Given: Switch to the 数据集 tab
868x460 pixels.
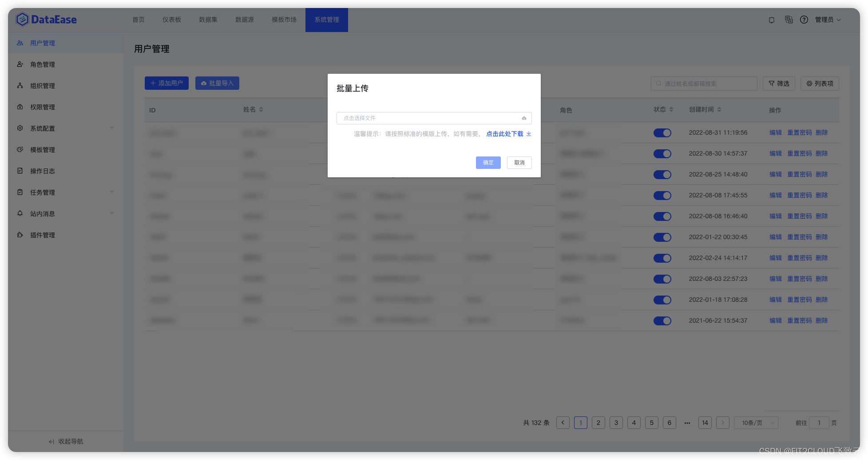Looking at the screenshot, I should coord(208,20).
